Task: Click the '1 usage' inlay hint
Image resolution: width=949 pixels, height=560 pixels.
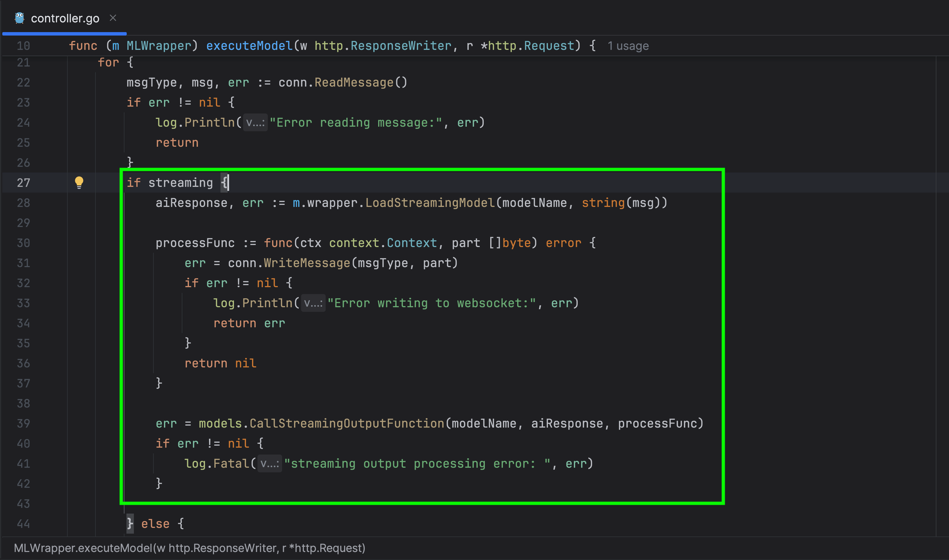Action: tap(628, 46)
